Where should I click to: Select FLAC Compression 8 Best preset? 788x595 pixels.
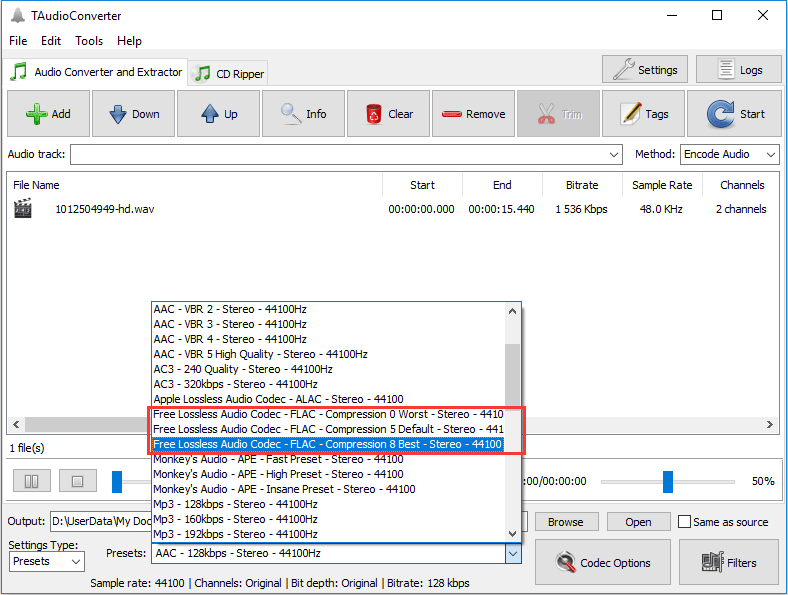pos(328,444)
